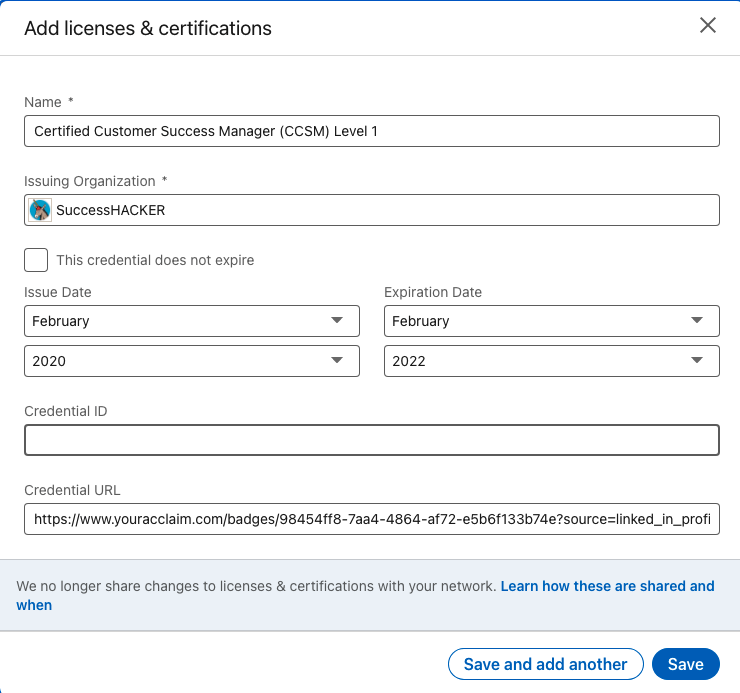This screenshot has width=740, height=693.
Task: Click the SuccessHACKER organization logo icon
Action: coord(40,210)
